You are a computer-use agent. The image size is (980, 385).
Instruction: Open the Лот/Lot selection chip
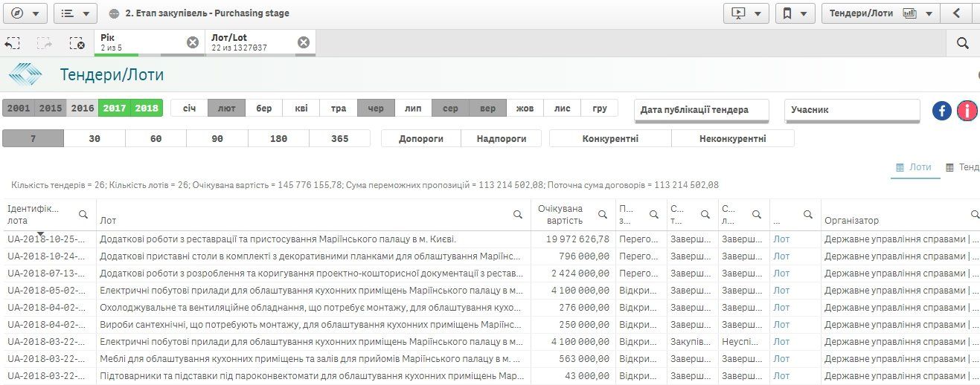(x=251, y=42)
